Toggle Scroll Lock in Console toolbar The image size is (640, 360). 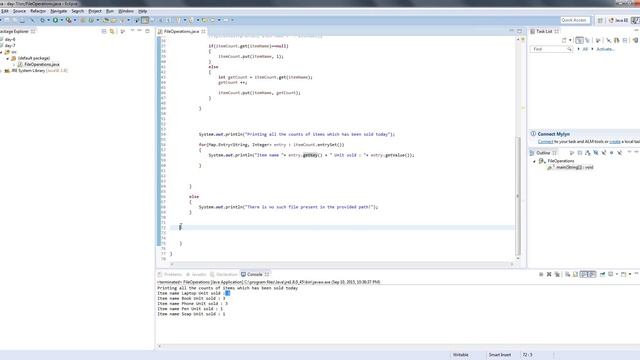click(x=576, y=274)
